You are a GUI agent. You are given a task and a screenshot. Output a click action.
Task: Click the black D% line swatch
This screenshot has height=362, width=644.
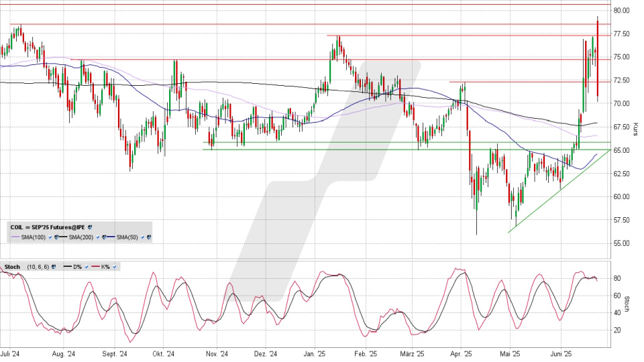pos(67,266)
